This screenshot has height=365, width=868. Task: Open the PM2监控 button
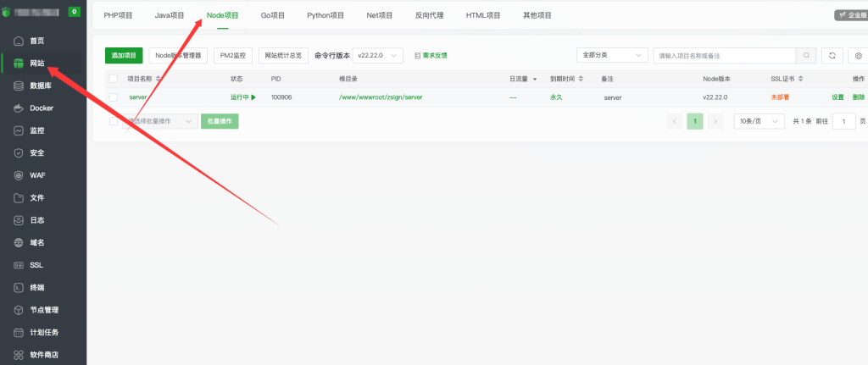pos(233,55)
